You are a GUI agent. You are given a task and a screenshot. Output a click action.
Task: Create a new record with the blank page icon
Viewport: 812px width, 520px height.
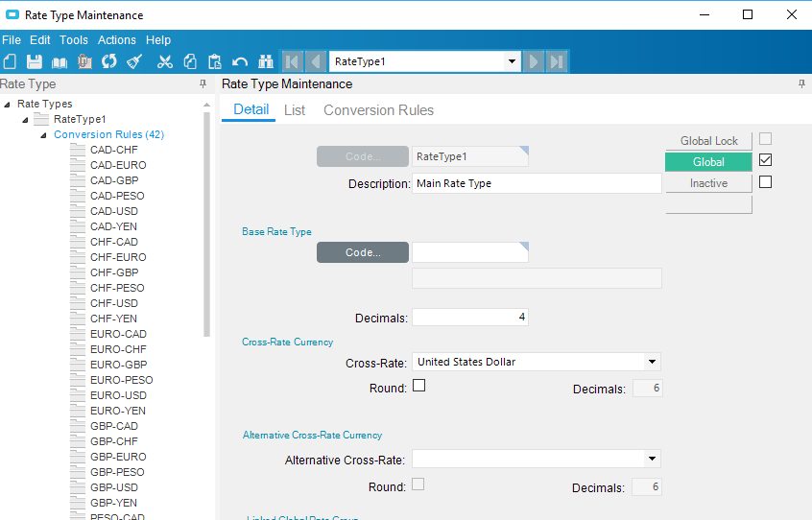coord(11,61)
